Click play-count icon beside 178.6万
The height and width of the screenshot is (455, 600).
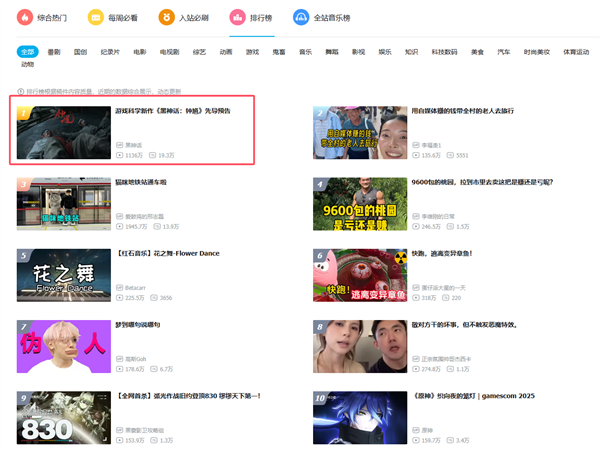point(119,369)
